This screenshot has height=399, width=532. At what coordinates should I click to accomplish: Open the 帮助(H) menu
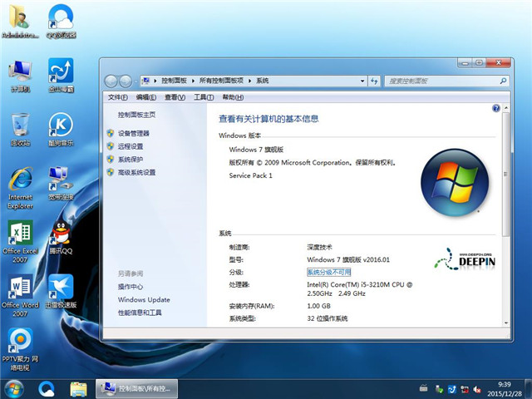tap(233, 97)
